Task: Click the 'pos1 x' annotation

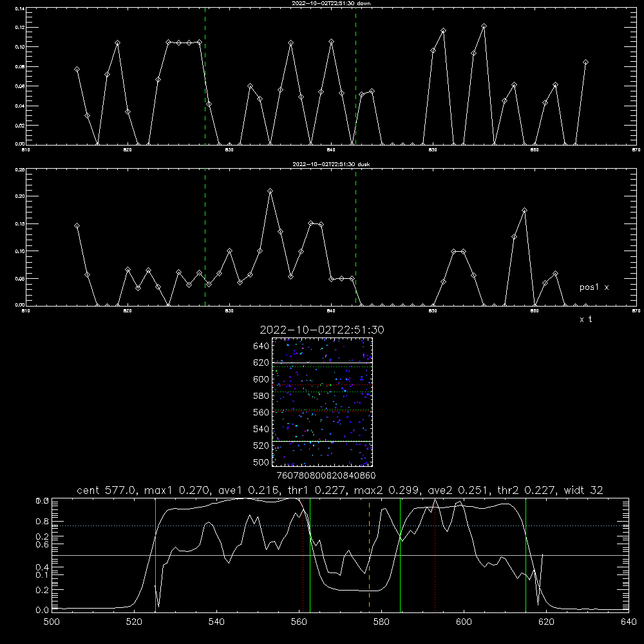Action: pyautogui.click(x=594, y=287)
